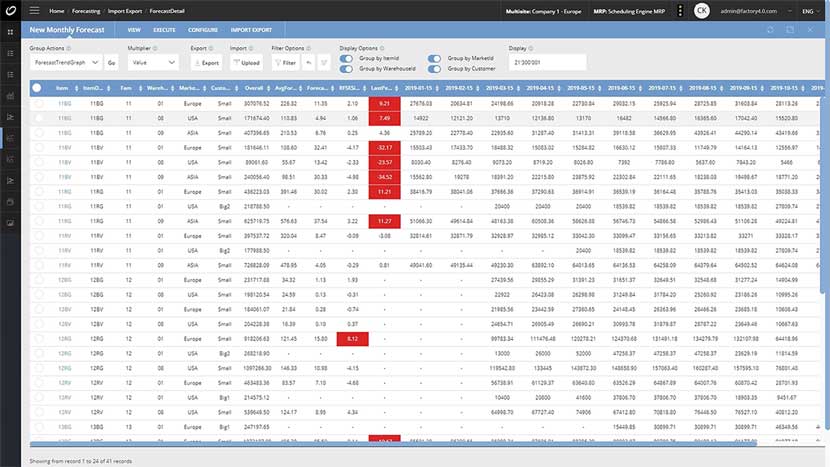The height and width of the screenshot is (467, 830).
Task: Open the ForecastTrendGraph group actions dropdown
Action: [x=66, y=62]
